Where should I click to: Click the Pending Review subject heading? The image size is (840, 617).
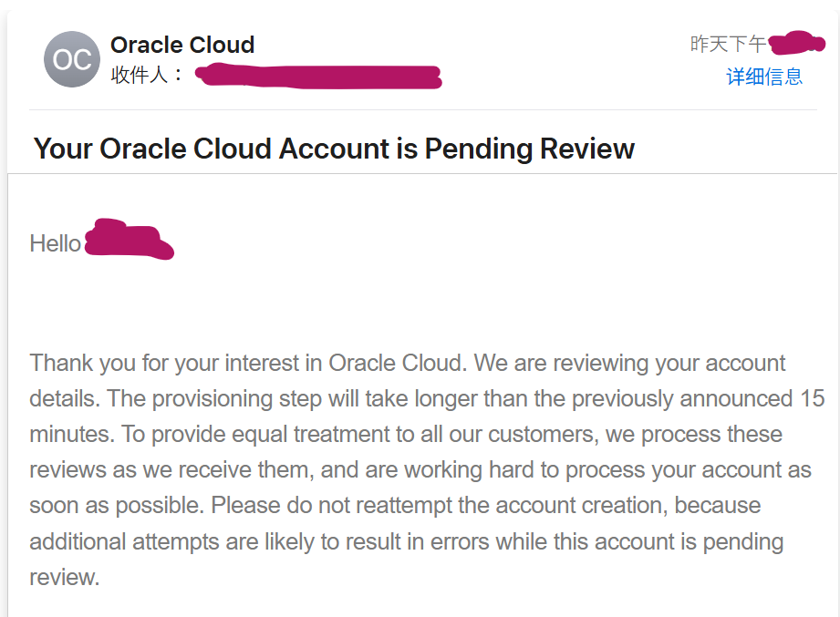[334, 149]
